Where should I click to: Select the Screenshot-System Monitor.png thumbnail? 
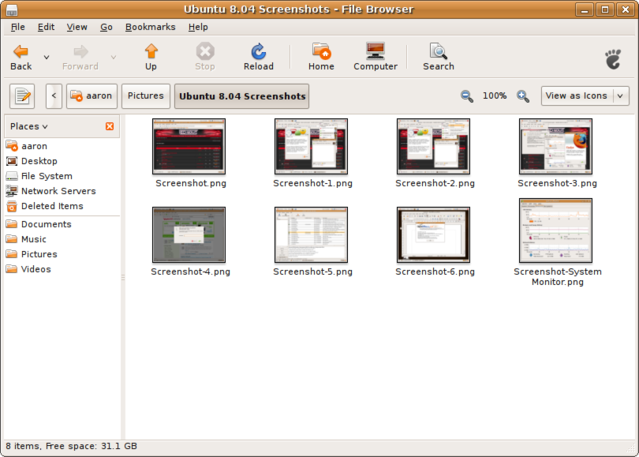[x=555, y=231]
